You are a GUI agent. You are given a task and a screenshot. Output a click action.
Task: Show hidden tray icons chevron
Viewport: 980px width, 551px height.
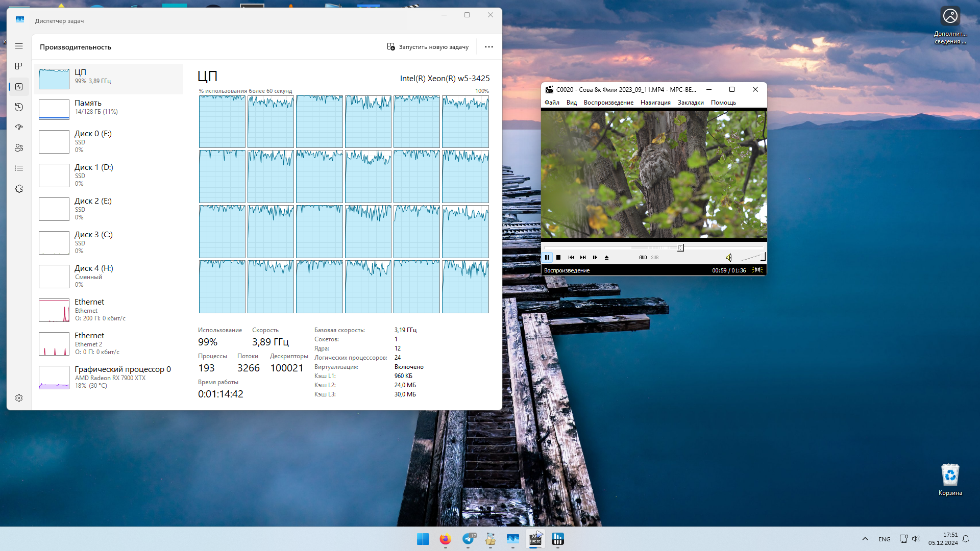865,539
